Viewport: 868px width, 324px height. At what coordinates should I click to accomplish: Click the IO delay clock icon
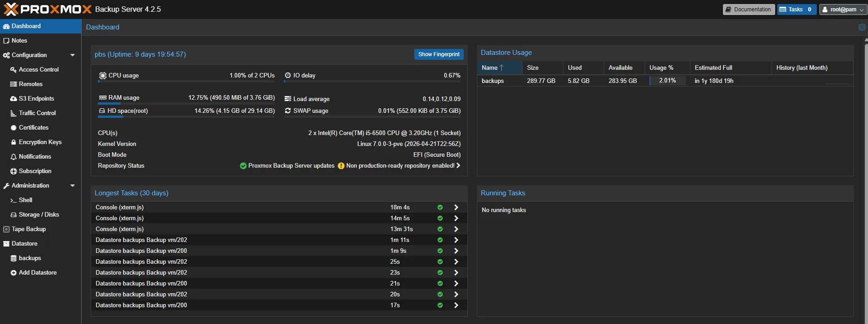[x=288, y=75]
